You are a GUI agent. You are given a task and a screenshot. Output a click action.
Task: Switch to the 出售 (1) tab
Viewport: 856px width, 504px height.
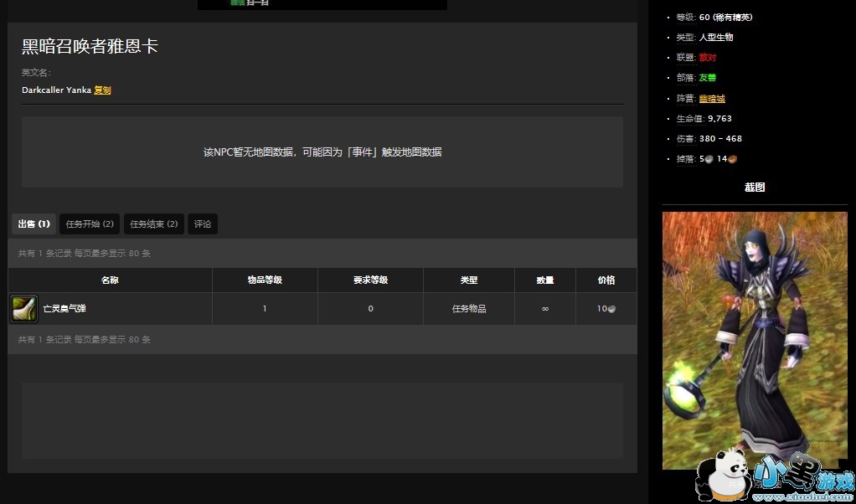click(x=34, y=224)
